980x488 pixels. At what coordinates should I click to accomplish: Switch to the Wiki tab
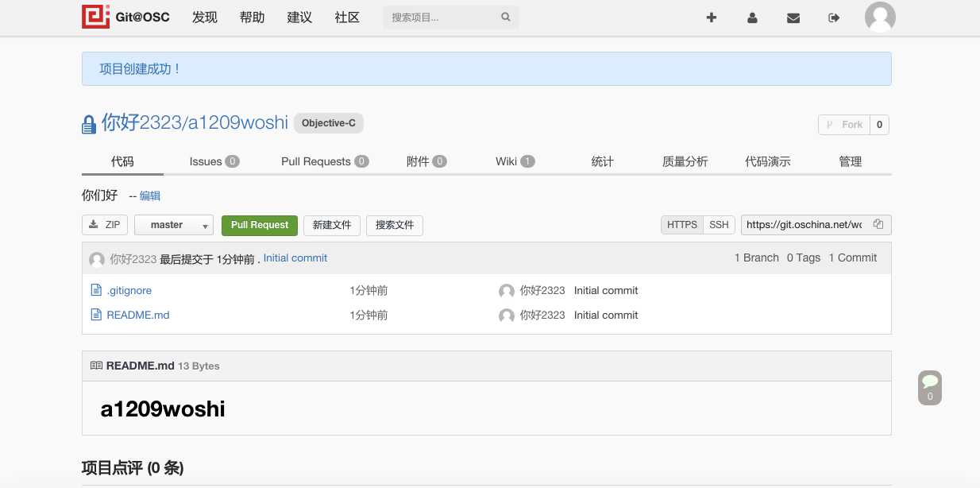(515, 161)
